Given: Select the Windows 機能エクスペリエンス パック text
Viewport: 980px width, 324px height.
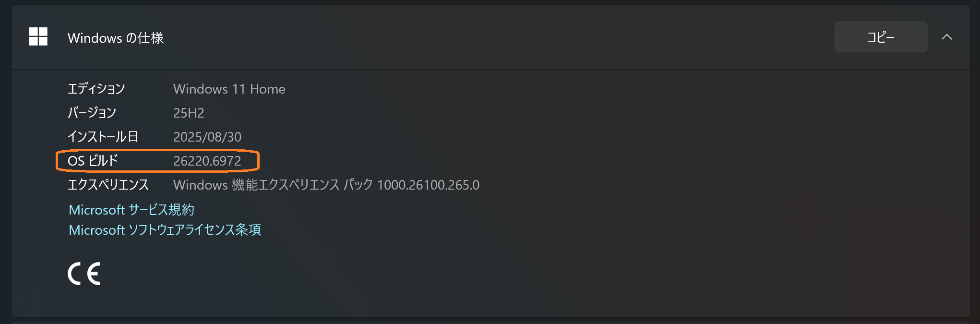Looking at the screenshot, I should [274, 185].
